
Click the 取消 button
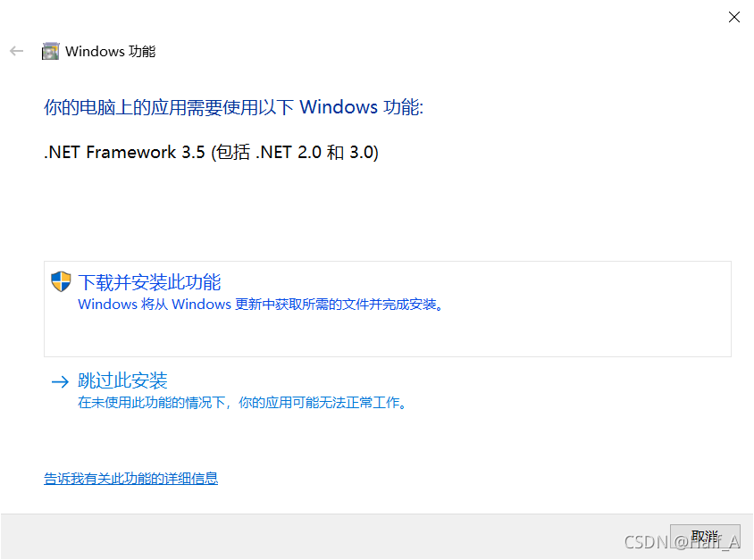[x=705, y=537]
